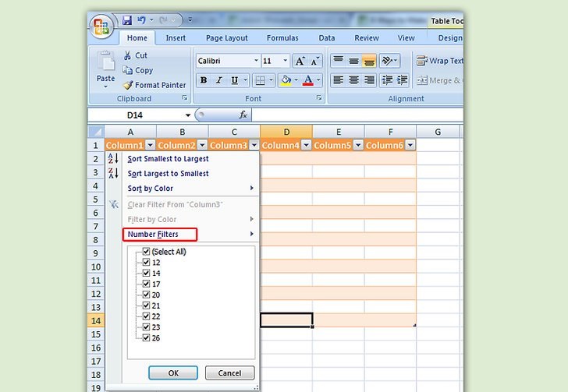Open Column3 filter dropdown arrow
Image resolution: width=568 pixels, height=392 pixels.
254,146
